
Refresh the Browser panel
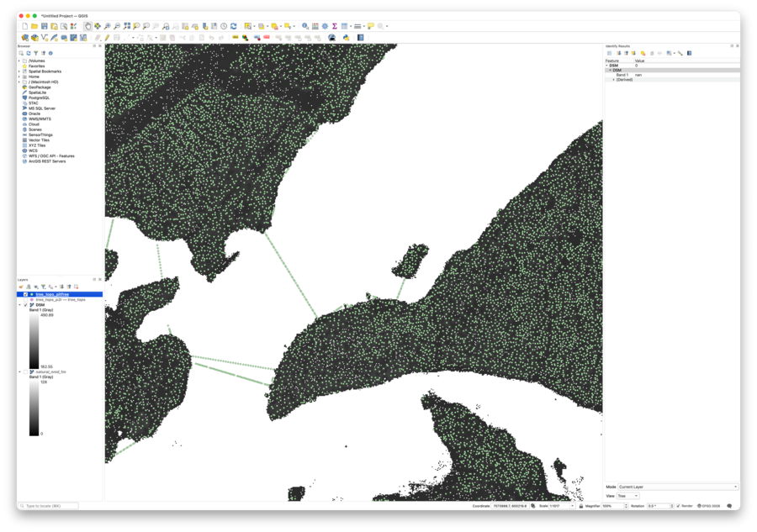[x=29, y=53]
